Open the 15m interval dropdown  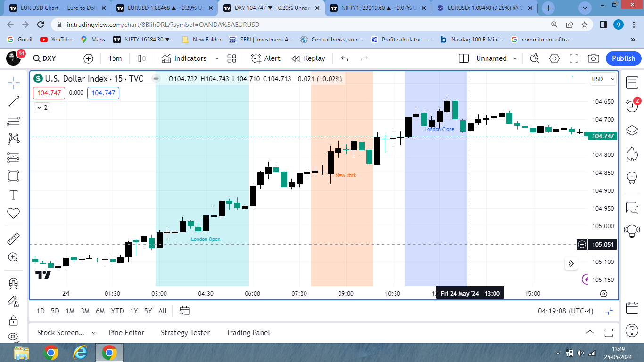pyautogui.click(x=116, y=58)
